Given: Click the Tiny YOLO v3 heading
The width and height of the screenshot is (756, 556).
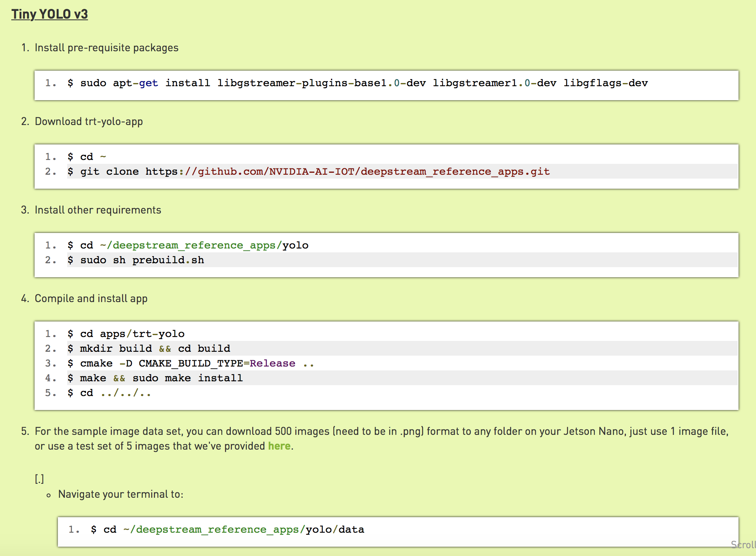Looking at the screenshot, I should point(49,14).
